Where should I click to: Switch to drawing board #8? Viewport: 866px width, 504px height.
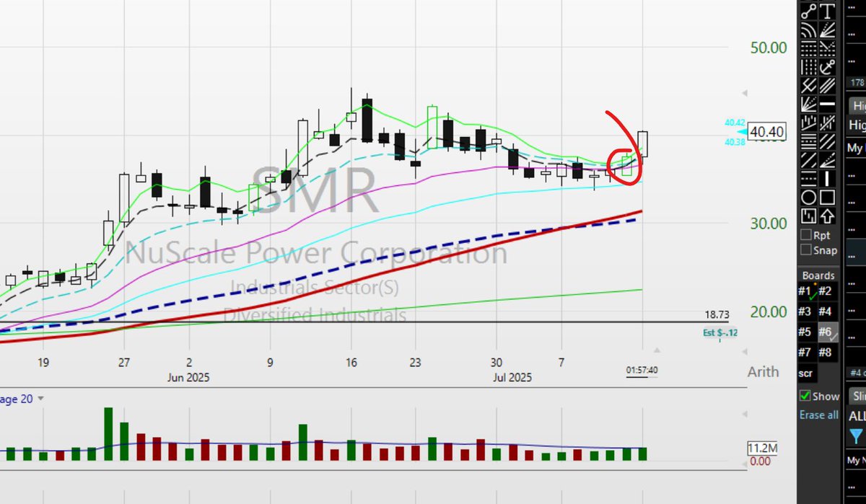[x=826, y=353]
